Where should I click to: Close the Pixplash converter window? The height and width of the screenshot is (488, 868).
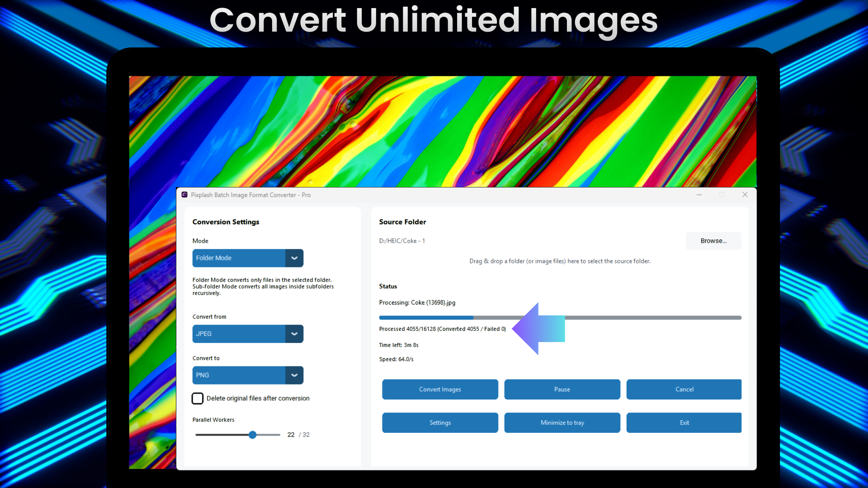point(745,195)
